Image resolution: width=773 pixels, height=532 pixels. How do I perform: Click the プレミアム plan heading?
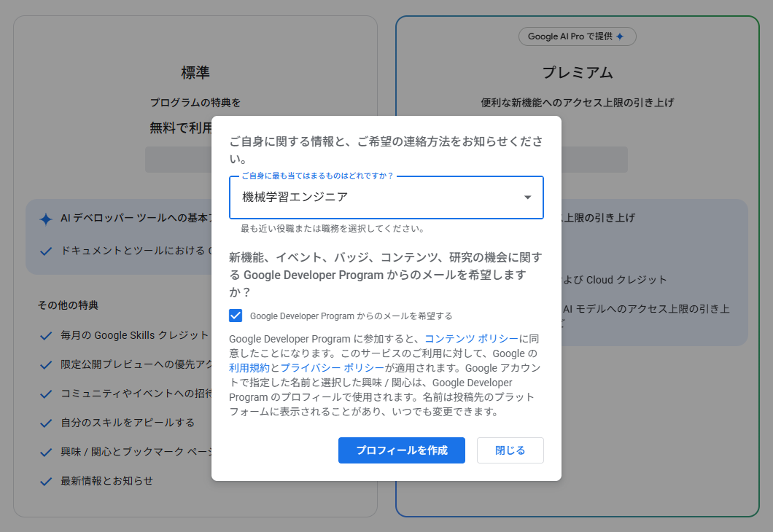tap(578, 73)
